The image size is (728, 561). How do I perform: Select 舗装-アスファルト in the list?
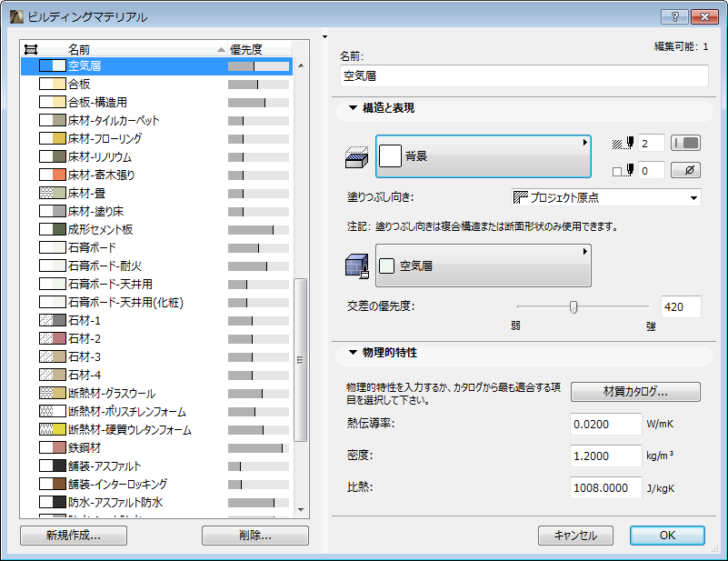click(156, 466)
